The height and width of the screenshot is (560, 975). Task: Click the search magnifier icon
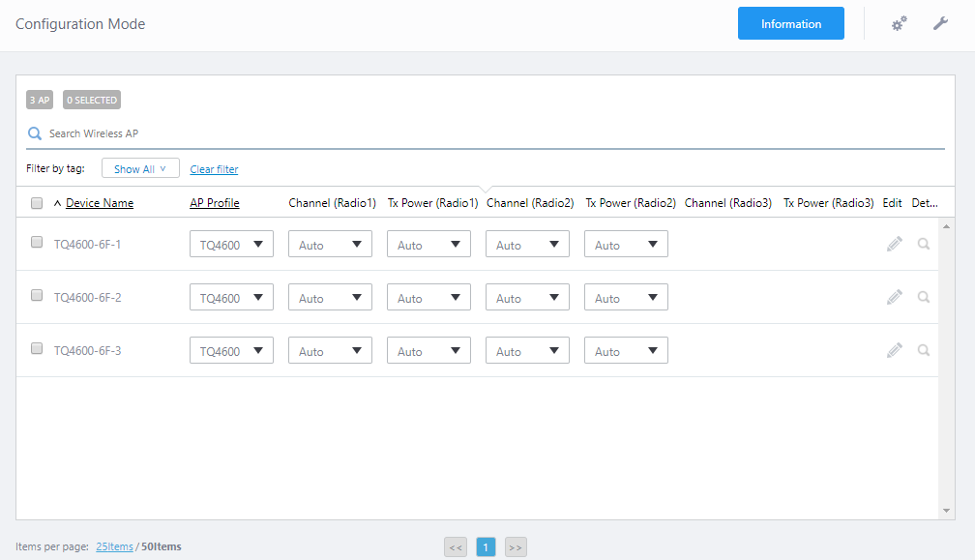point(35,133)
